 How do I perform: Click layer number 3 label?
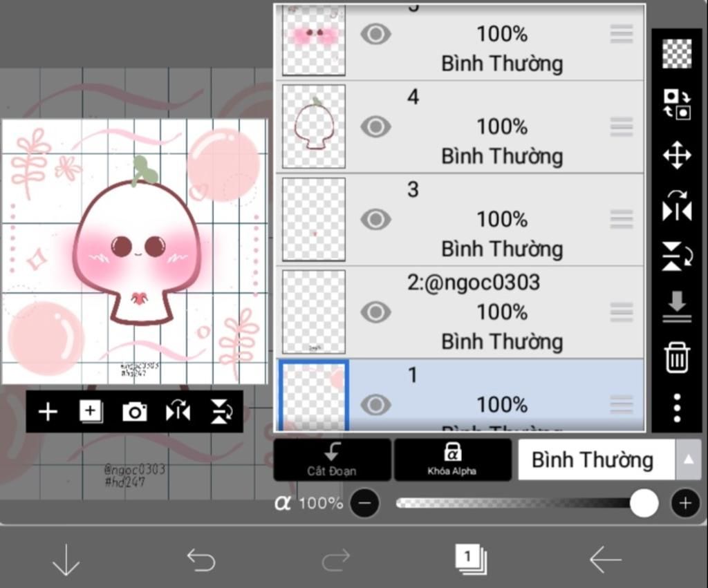point(413,189)
